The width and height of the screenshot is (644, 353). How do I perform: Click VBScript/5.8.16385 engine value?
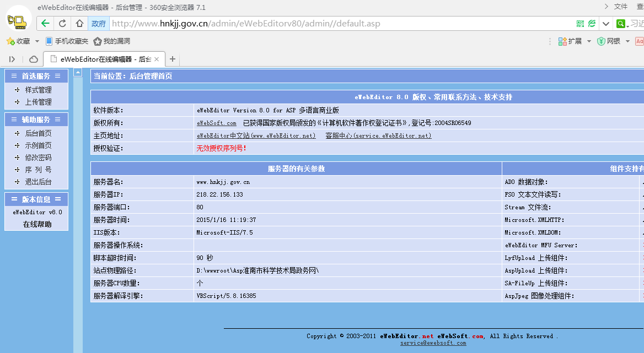(x=226, y=296)
